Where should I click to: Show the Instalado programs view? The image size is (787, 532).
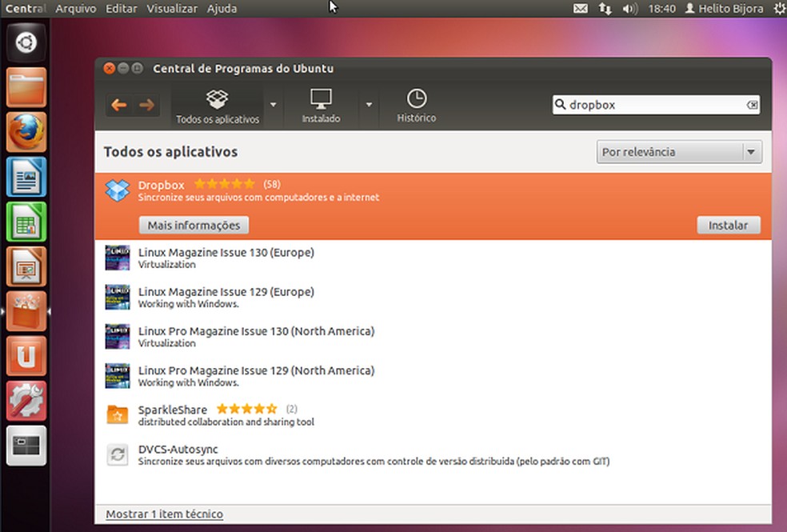click(x=322, y=106)
